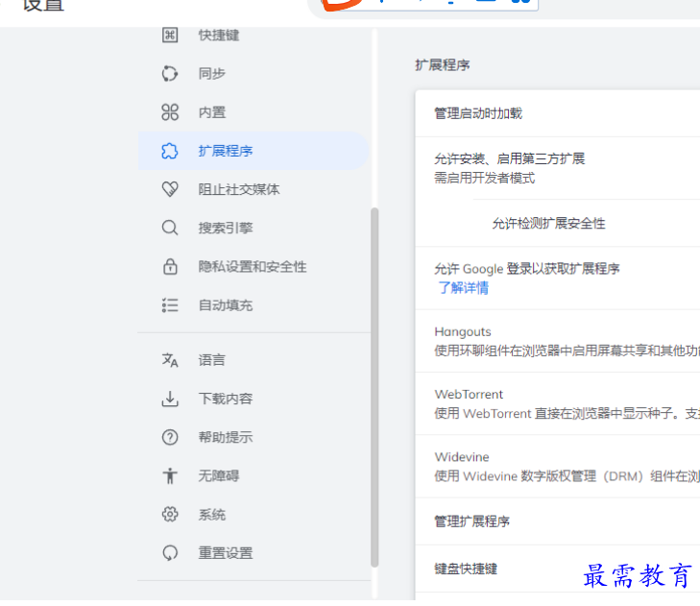The height and width of the screenshot is (606, 700).
Task: Click the accessibility person icon
Action: [x=170, y=476]
